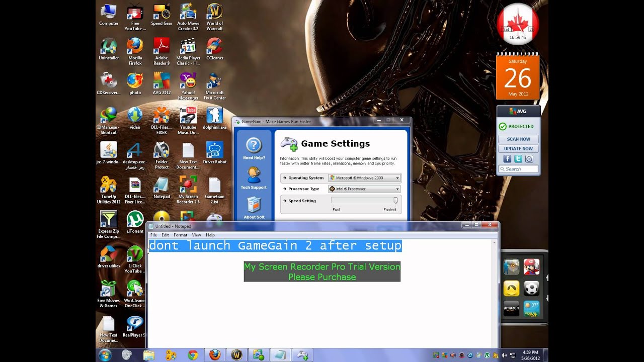The image size is (644, 362).
Task: Open the AVG gadget Facebook icon
Action: [x=507, y=159]
